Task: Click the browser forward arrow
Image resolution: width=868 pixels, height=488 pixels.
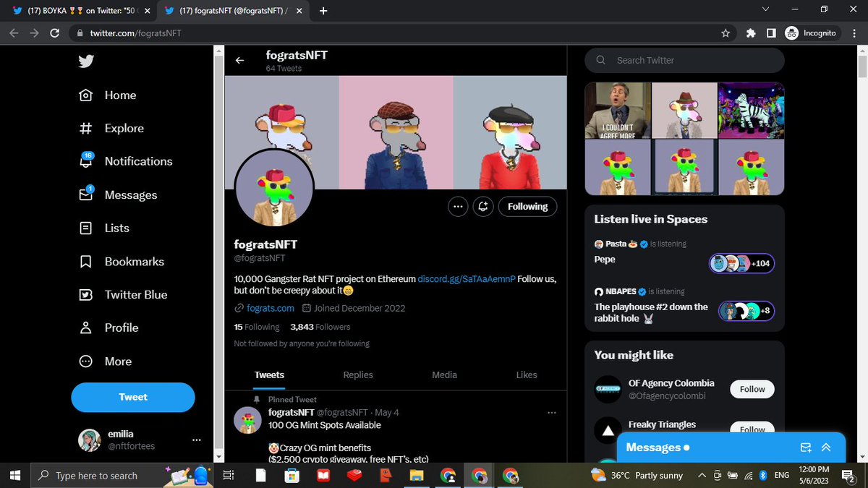Action: pyautogui.click(x=33, y=33)
